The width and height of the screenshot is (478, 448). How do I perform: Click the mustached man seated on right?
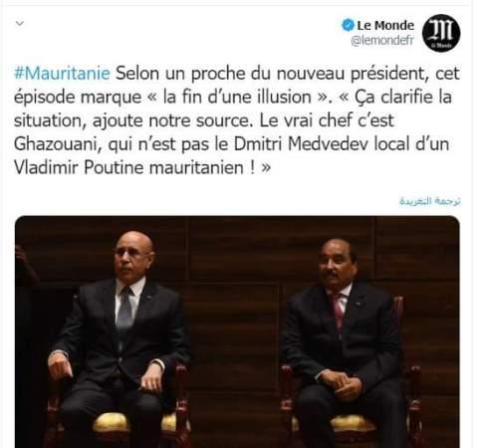pyautogui.click(x=346, y=341)
